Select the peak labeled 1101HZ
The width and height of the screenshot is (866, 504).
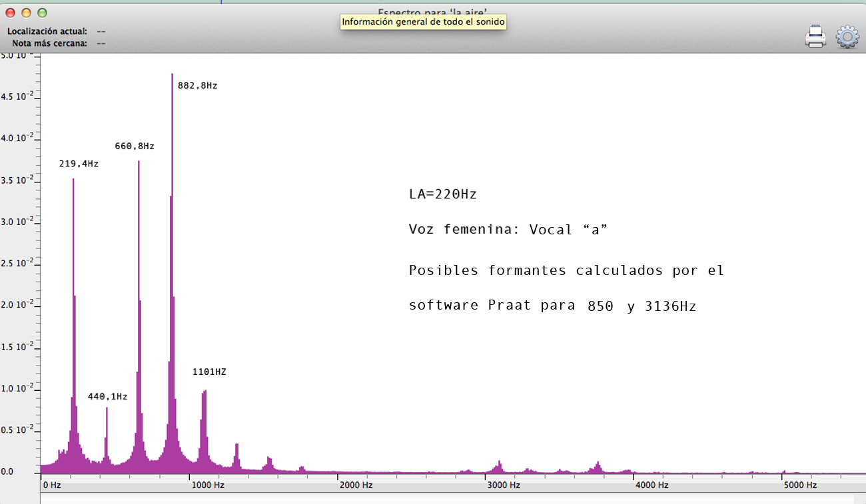coord(204,426)
